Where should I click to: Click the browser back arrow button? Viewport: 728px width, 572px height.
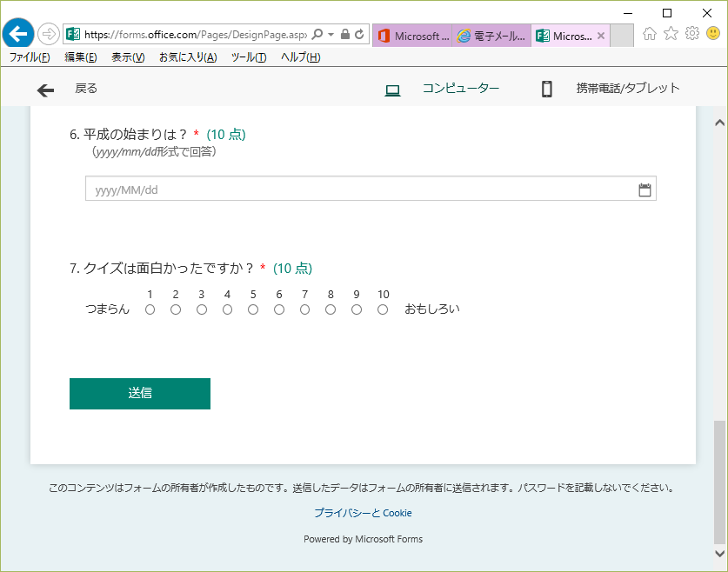click(x=18, y=34)
